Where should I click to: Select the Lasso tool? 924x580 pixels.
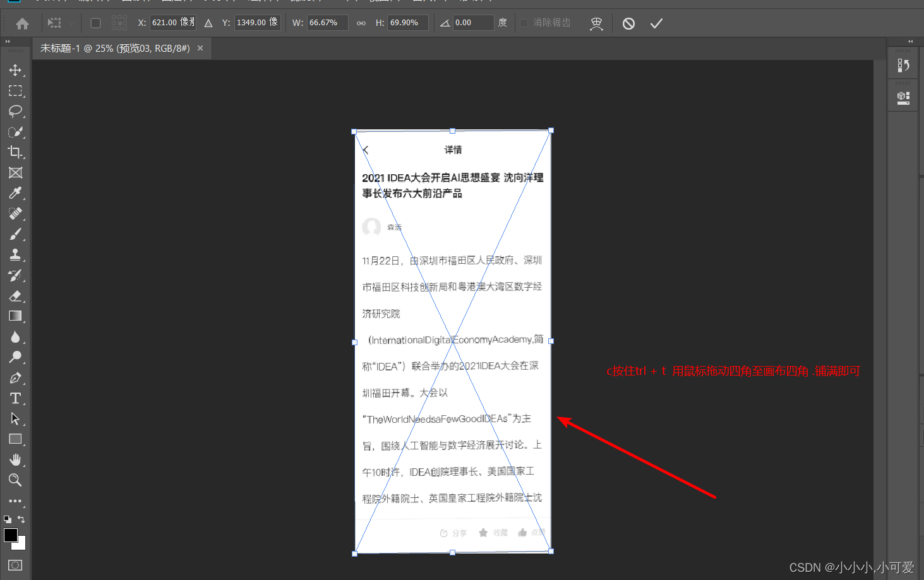pyautogui.click(x=16, y=111)
